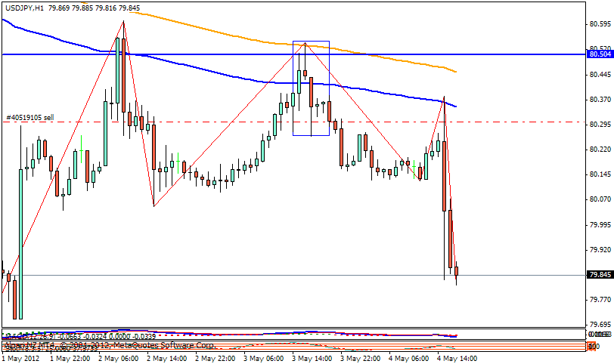The image size is (614, 364).
Task: Click the 79.770 price axis value
Action: pos(600,300)
